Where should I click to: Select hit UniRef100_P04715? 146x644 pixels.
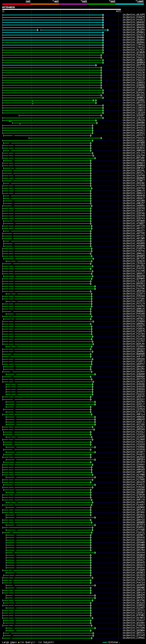point(134,580)
